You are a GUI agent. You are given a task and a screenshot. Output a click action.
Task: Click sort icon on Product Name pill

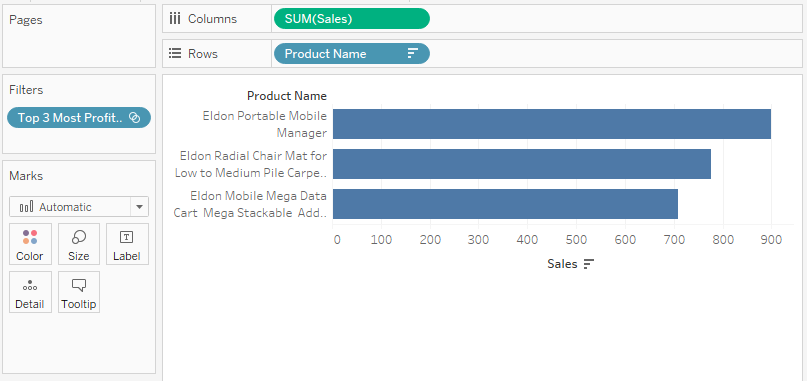[x=413, y=54]
